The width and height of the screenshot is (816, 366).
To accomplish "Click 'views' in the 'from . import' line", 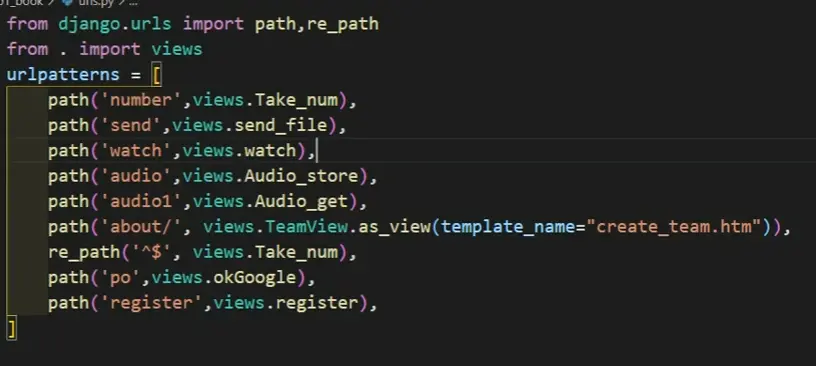I will pyautogui.click(x=177, y=49).
